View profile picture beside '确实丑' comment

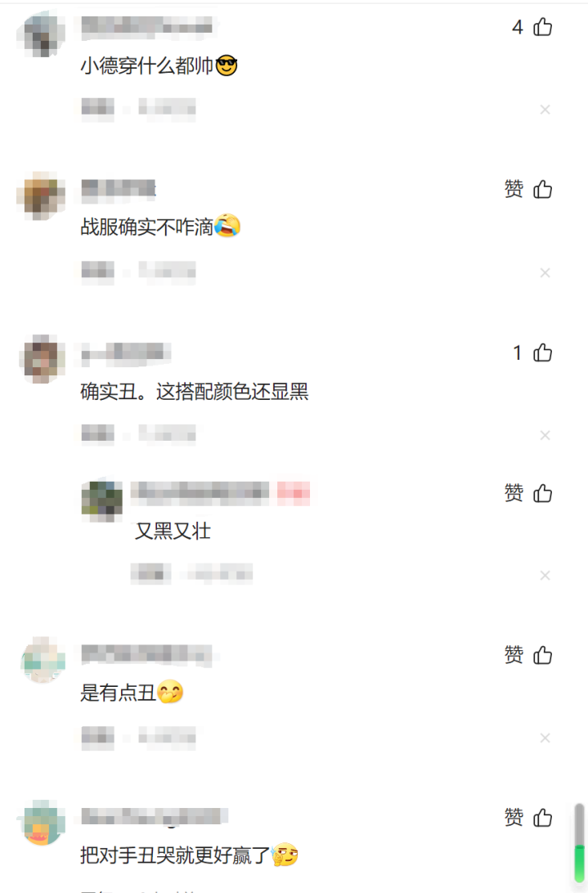[41, 359]
